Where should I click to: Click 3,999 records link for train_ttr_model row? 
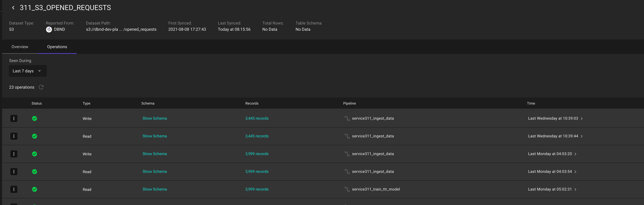[x=257, y=189]
